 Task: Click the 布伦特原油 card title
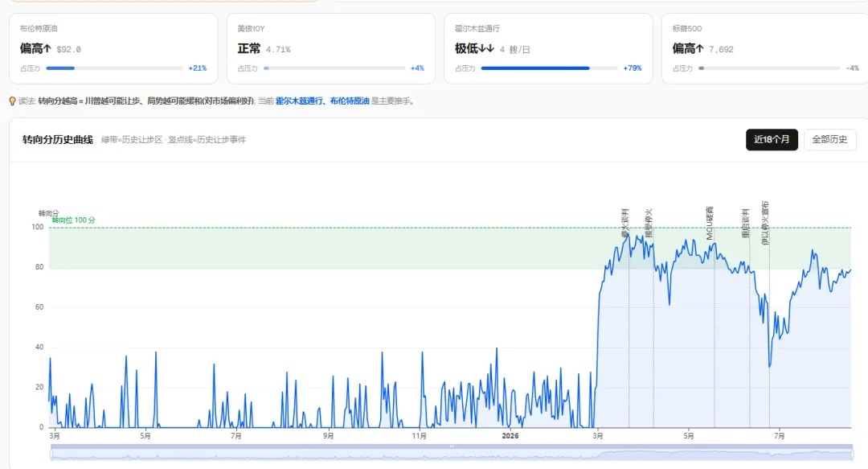tap(39, 28)
